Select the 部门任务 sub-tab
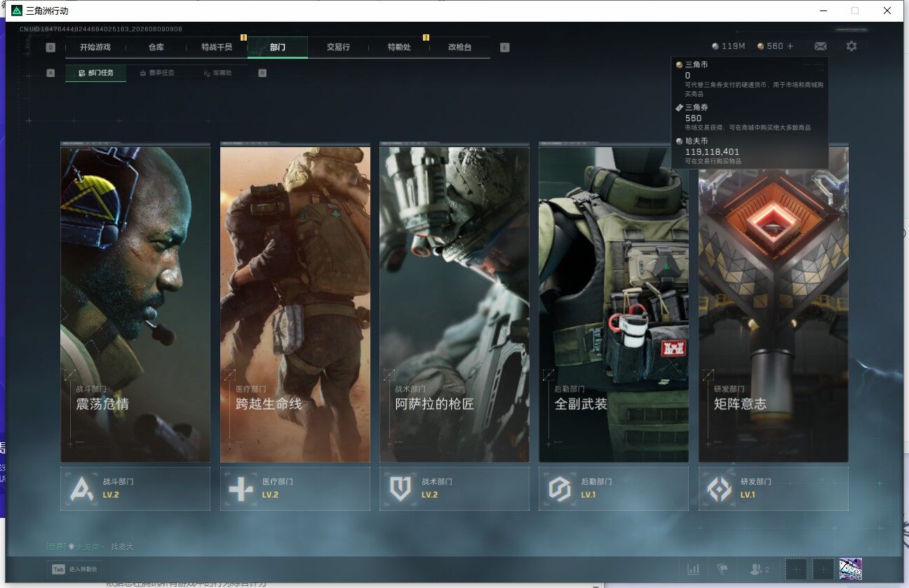 [96, 73]
